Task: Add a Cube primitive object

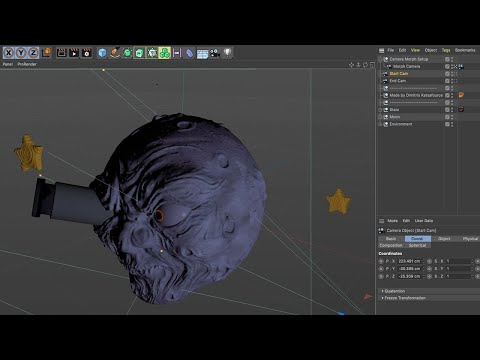Action: pyautogui.click(x=102, y=53)
